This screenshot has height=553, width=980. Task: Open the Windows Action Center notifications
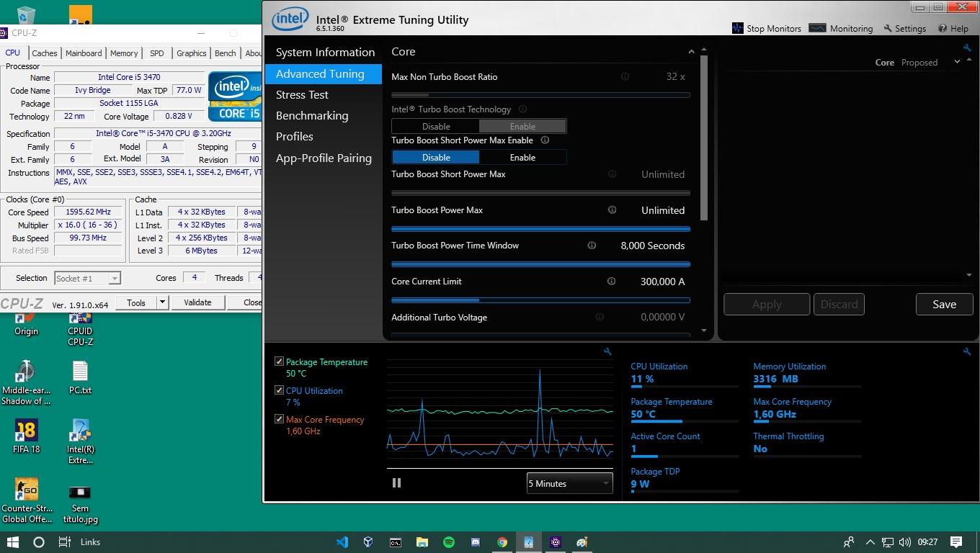[956, 542]
